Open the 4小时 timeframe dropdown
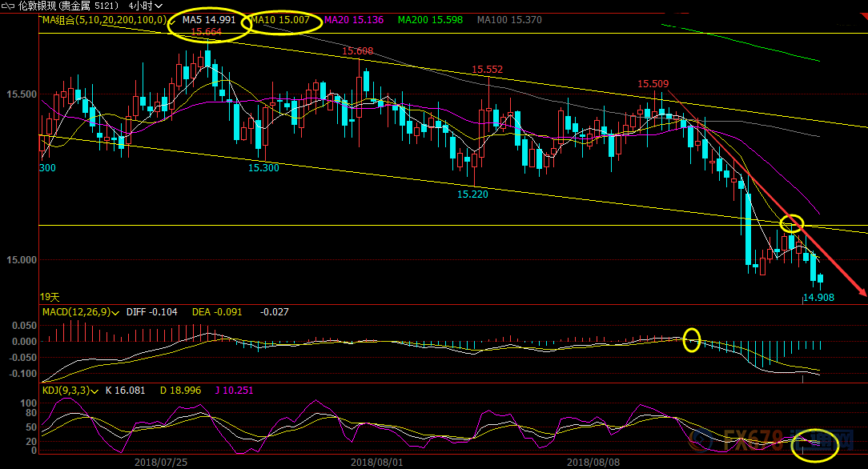This screenshot has width=868, height=469. pyautogui.click(x=146, y=5)
